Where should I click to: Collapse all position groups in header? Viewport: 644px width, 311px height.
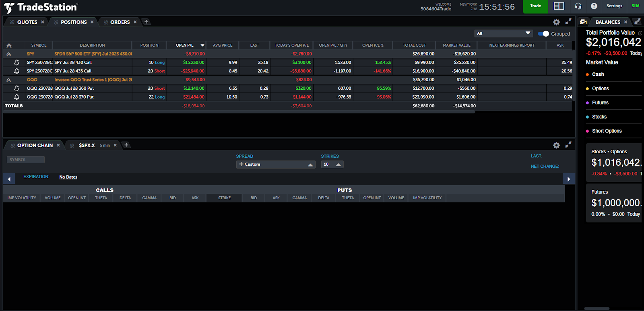click(9, 45)
